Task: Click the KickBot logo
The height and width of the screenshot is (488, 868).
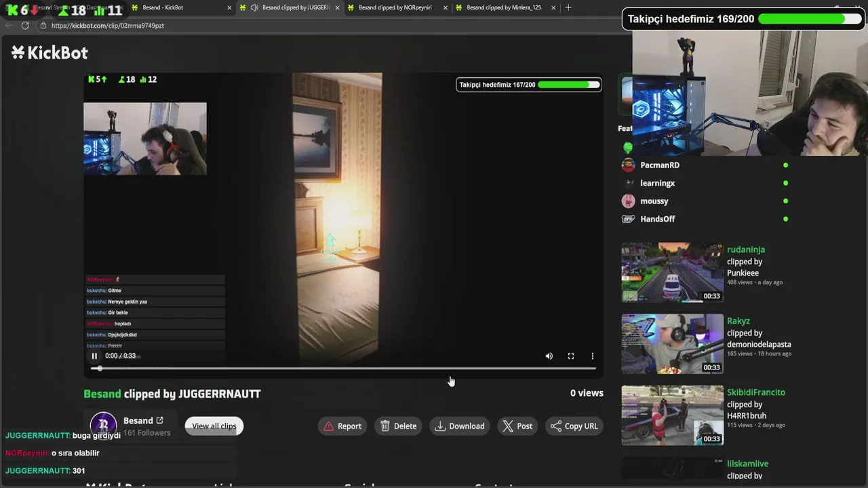Action: point(50,53)
